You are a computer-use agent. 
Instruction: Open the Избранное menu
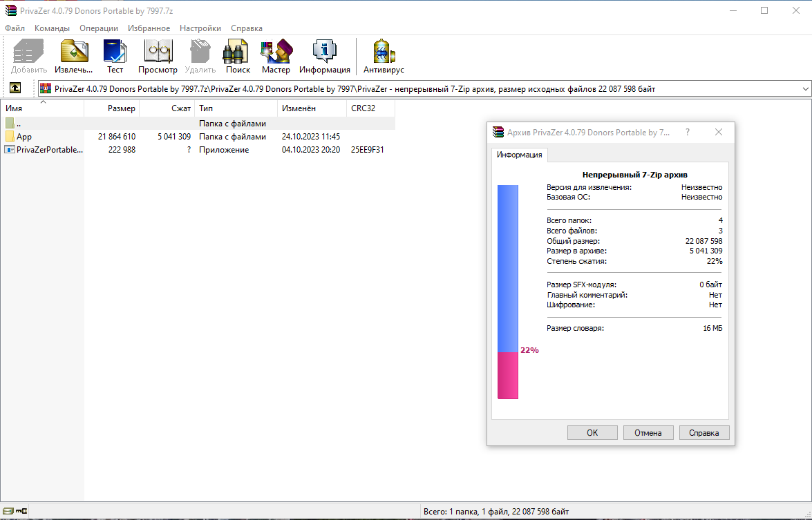click(x=149, y=28)
